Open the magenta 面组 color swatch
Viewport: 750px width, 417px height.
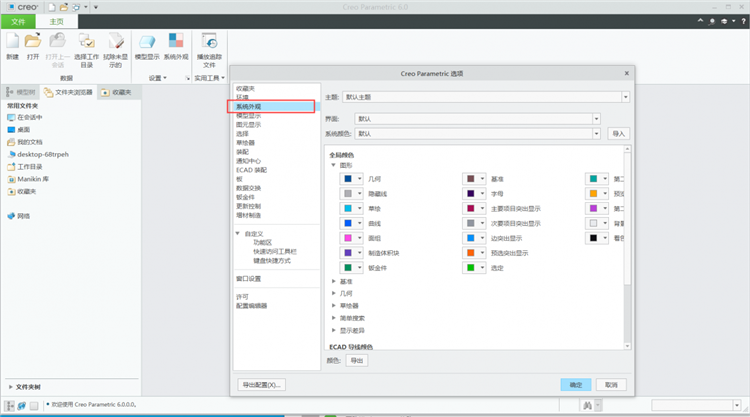pyautogui.click(x=351, y=238)
